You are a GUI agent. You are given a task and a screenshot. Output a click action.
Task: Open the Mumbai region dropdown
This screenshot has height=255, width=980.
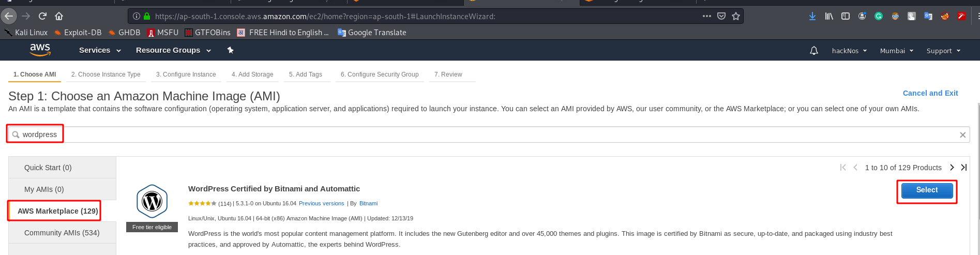(897, 51)
